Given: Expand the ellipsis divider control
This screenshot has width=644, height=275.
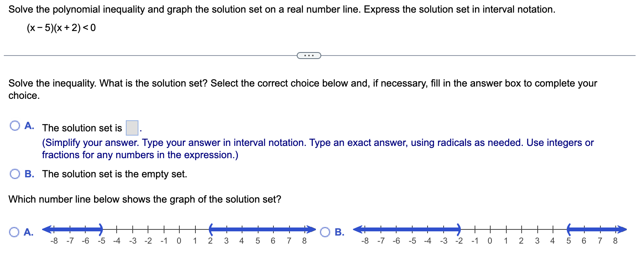Looking at the screenshot, I should pyautogui.click(x=308, y=56).
